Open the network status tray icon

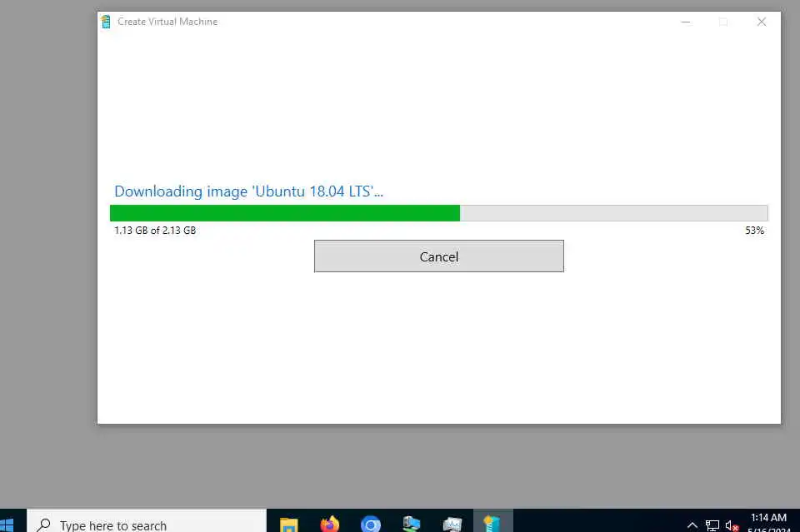712,525
